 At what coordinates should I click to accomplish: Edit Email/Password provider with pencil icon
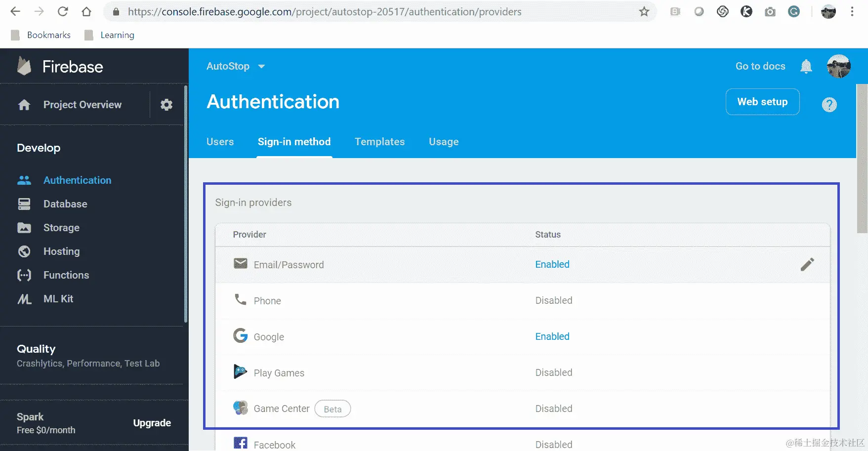(807, 265)
